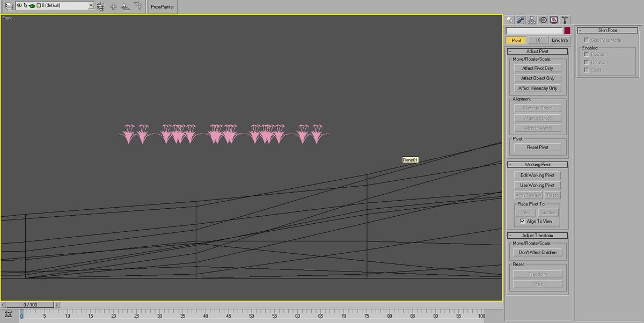Screen dimensions: 644x323
Task: Toggle the Enabled Position checkbox
Action: click(587, 54)
